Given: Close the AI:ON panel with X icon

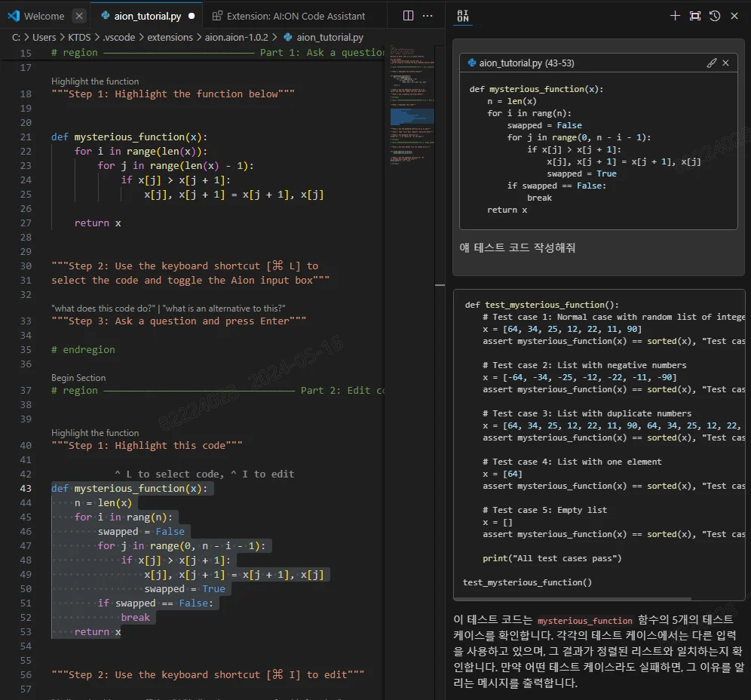Looking at the screenshot, I should tap(734, 16).
